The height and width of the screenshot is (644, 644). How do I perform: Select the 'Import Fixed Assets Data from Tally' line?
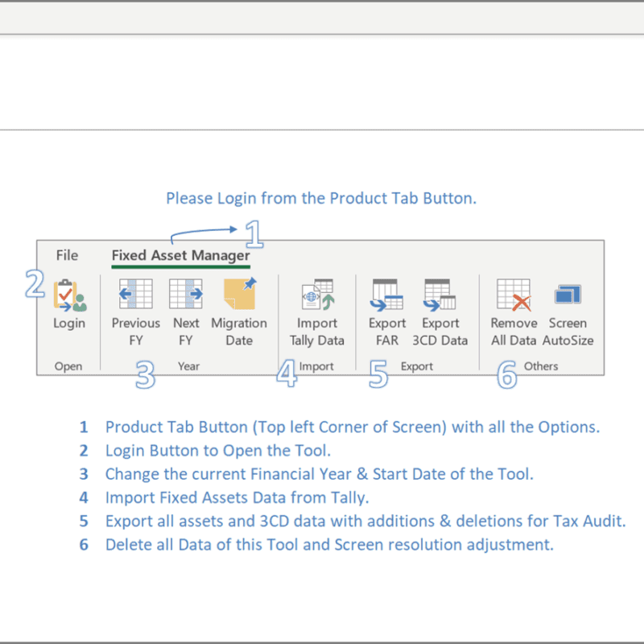click(237, 497)
